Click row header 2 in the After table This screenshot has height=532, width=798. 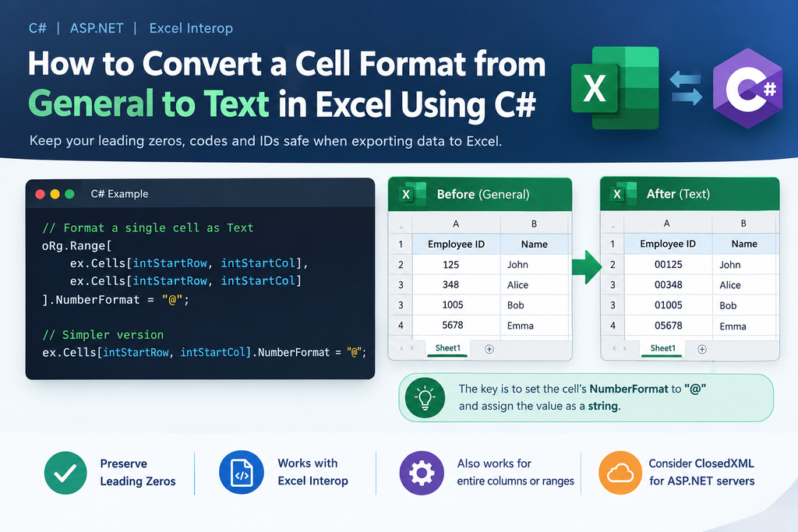(613, 265)
